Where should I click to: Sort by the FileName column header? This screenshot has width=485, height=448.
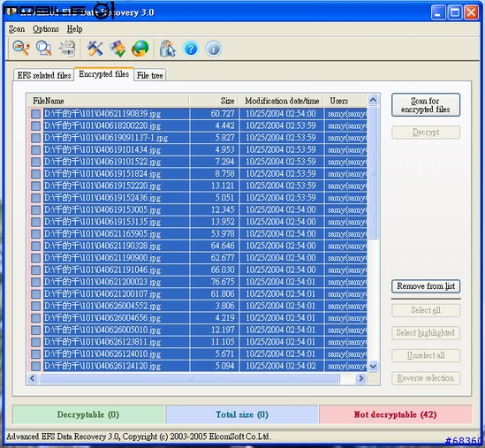pyautogui.click(x=109, y=101)
